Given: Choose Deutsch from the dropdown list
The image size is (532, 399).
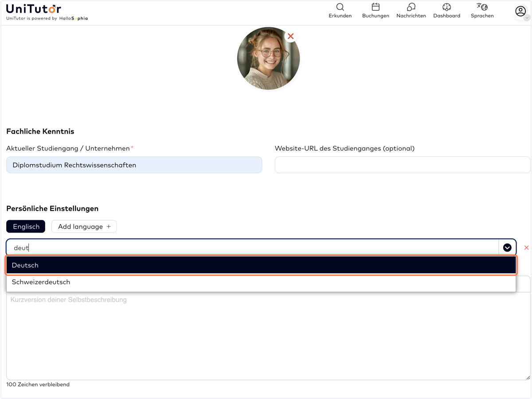Looking at the screenshot, I should pyautogui.click(x=261, y=265).
